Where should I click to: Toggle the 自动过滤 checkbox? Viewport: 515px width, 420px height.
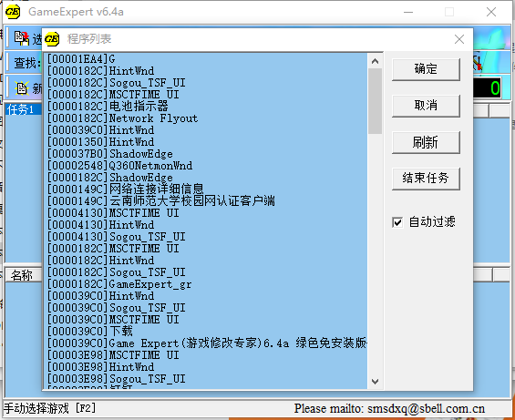click(397, 222)
